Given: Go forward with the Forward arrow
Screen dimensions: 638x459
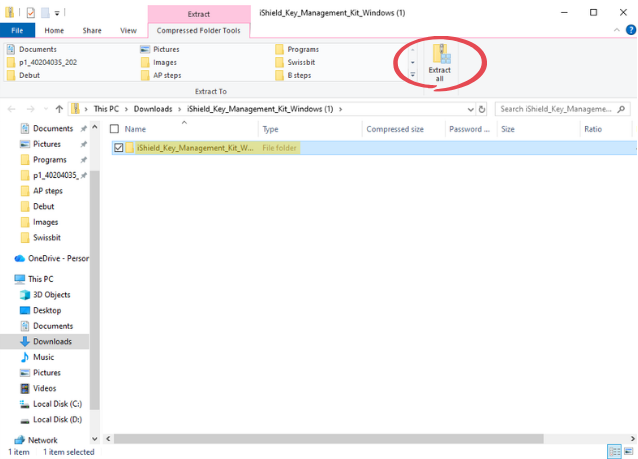Looking at the screenshot, I should (x=30, y=109).
